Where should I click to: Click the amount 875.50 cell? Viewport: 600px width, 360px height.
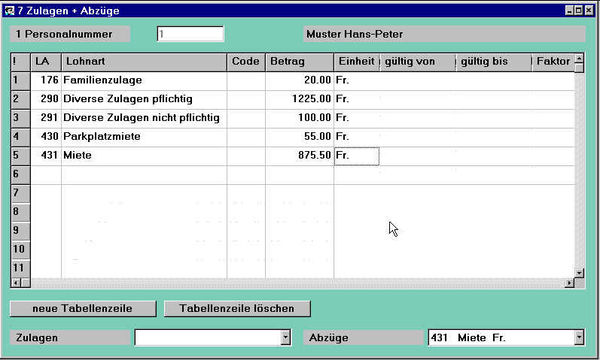coord(300,155)
